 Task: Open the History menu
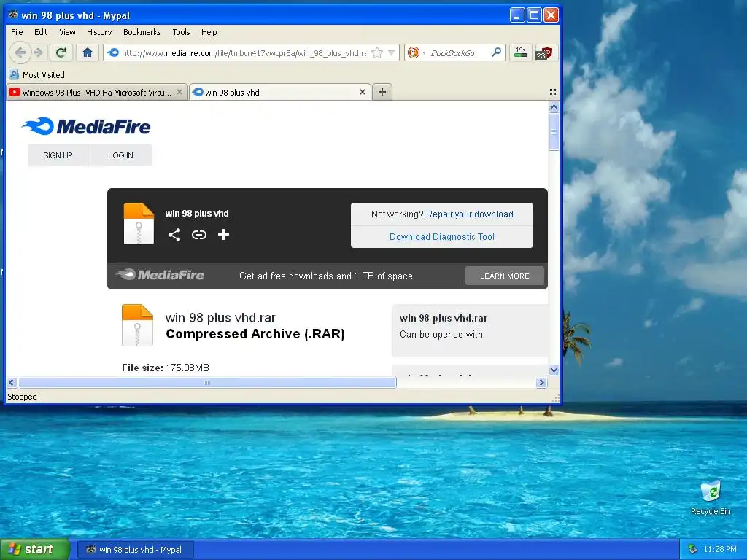click(99, 32)
